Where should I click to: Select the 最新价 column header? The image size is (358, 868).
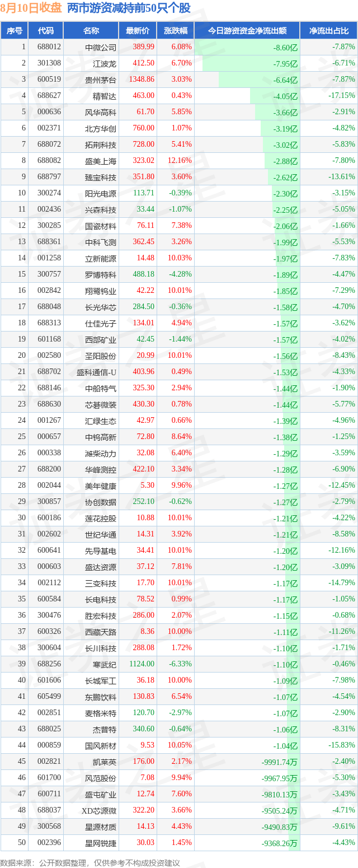click(x=138, y=31)
